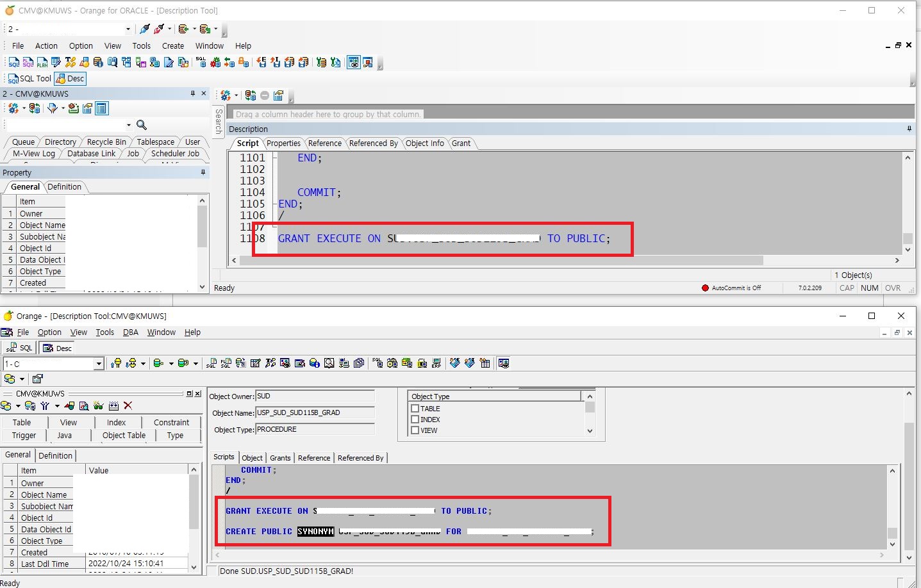921x588 pixels.
Task: Click the SQL button in lower window toolbar
Action: click(20, 348)
